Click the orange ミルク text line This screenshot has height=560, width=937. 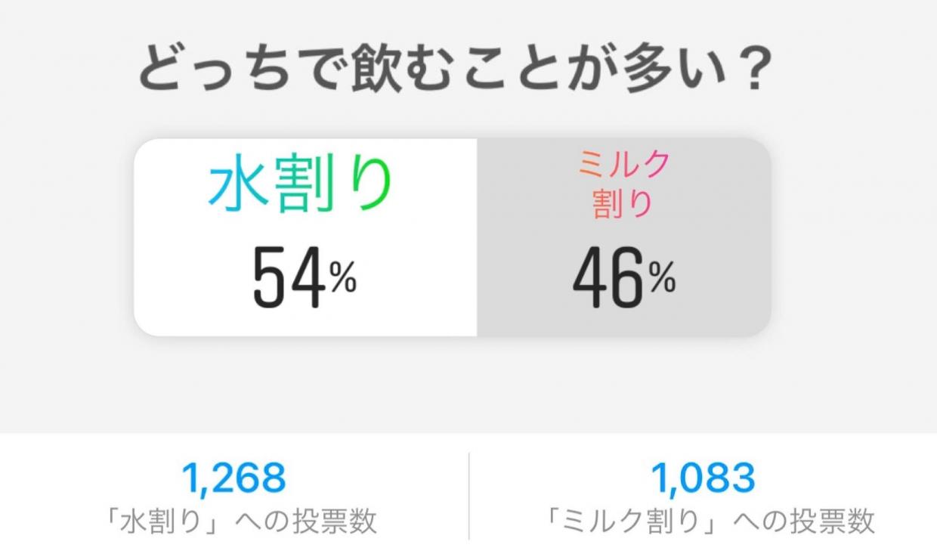(623, 165)
